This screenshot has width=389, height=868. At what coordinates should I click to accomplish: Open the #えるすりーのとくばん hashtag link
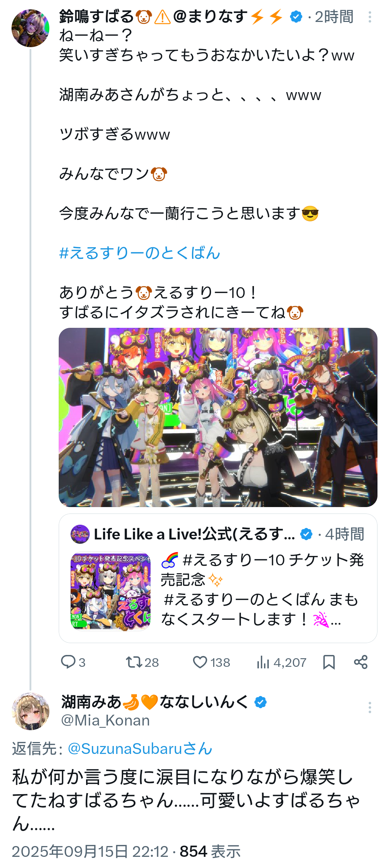click(x=140, y=253)
